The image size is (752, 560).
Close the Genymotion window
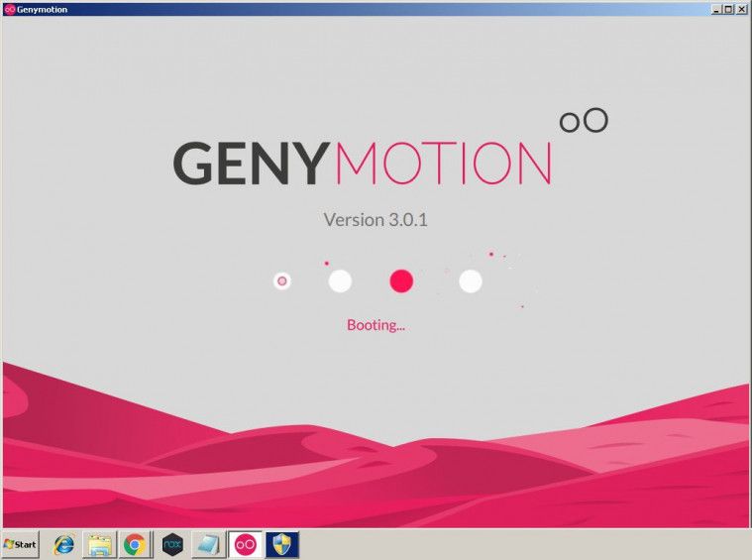(741, 9)
